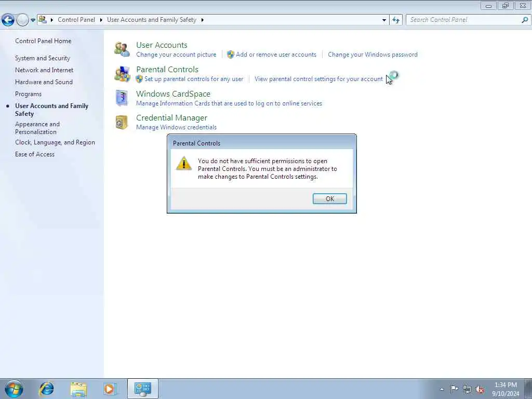Screen dimensions: 532x399
Task: Open the User Accounts heading link
Action: pos(162,45)
